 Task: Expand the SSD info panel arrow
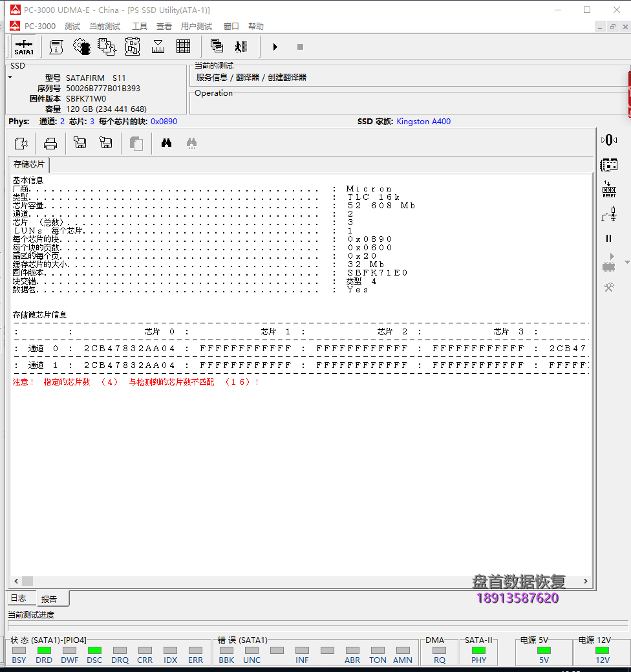pos(10,78)
